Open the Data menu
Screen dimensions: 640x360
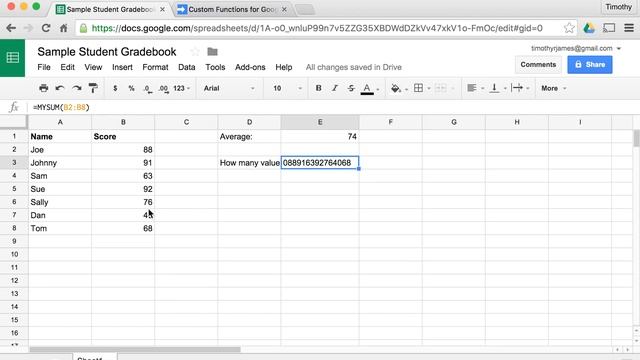point(187,67)
